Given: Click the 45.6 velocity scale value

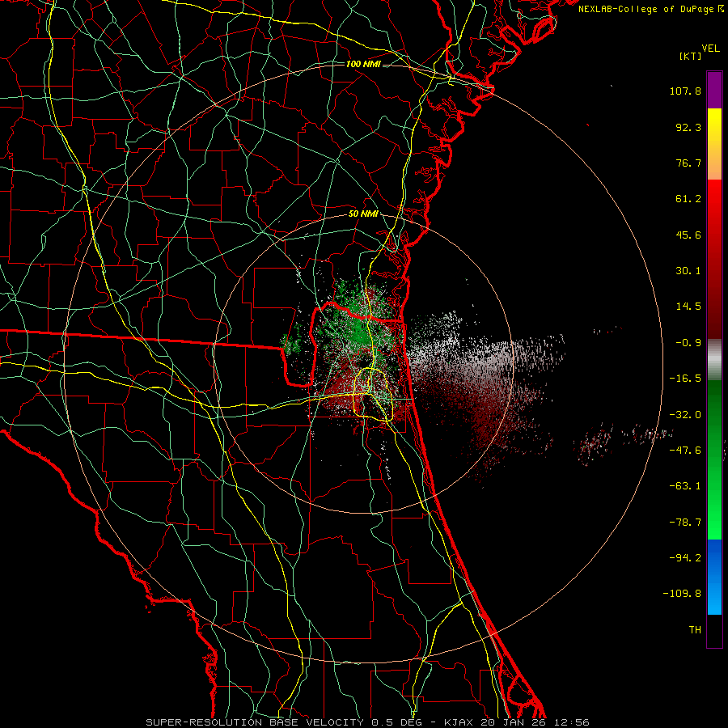Looking at the screenshot, I should 688,235.
